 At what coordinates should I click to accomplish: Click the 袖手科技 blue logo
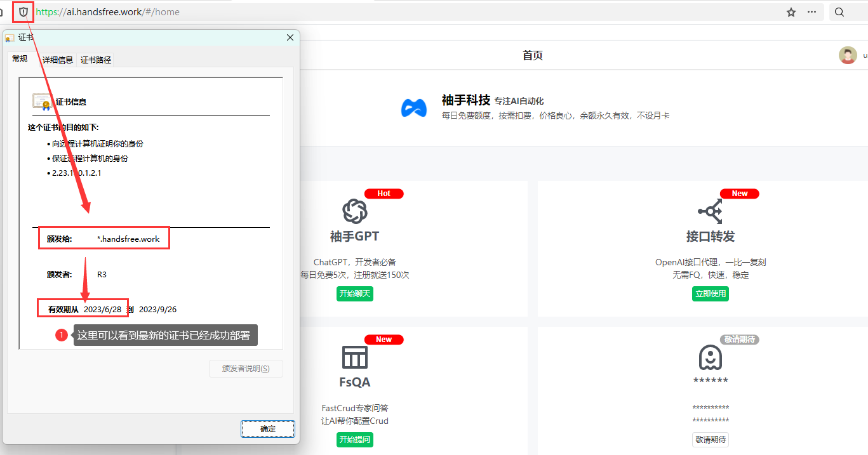(x=413, y=108)
